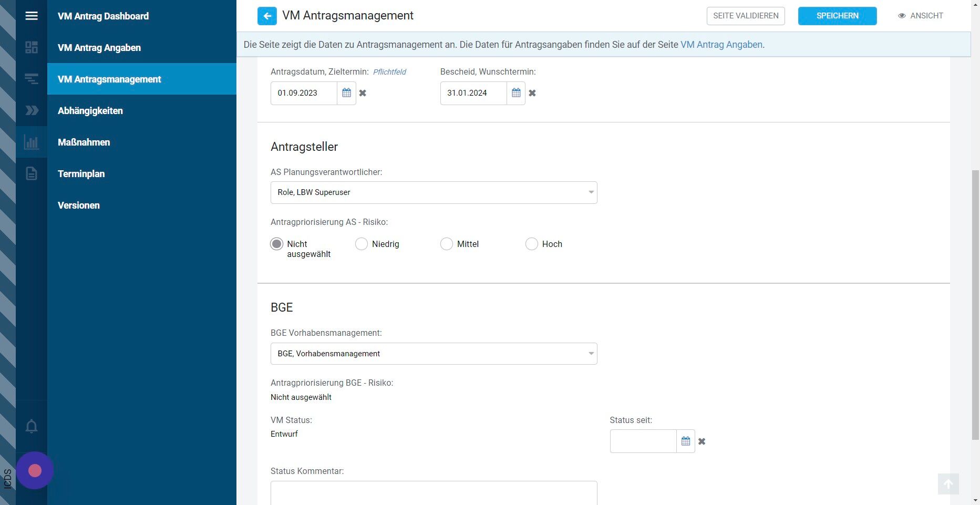Click the notification bell icon
Screen dimensions: 980x505
pos(32,426)
